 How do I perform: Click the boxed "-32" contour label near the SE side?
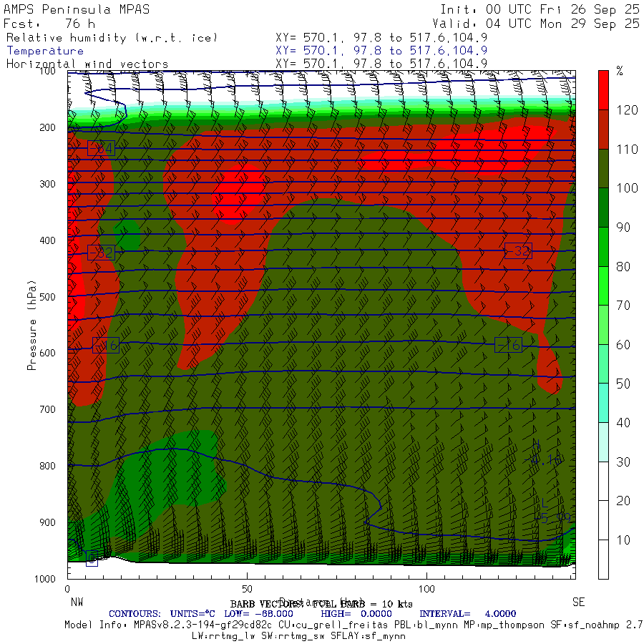click(518, 250)
